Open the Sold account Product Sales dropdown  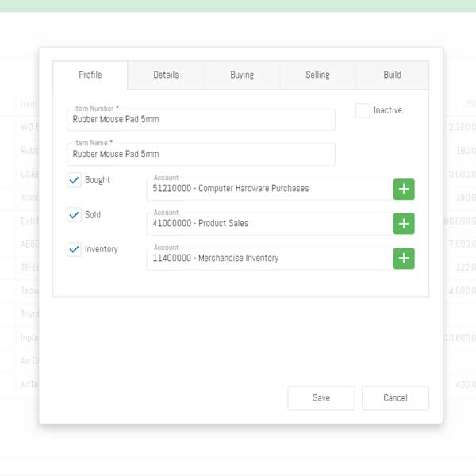[x=270, y=224]
